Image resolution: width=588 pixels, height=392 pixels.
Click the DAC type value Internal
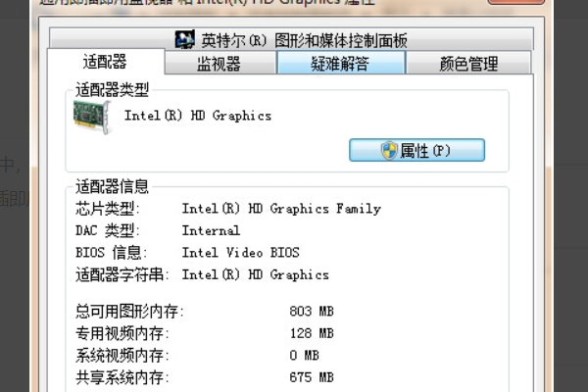click(211, 230)
